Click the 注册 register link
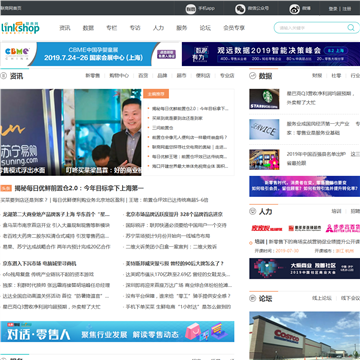Viewport: 360px width, 360px height. click(347, 9)
